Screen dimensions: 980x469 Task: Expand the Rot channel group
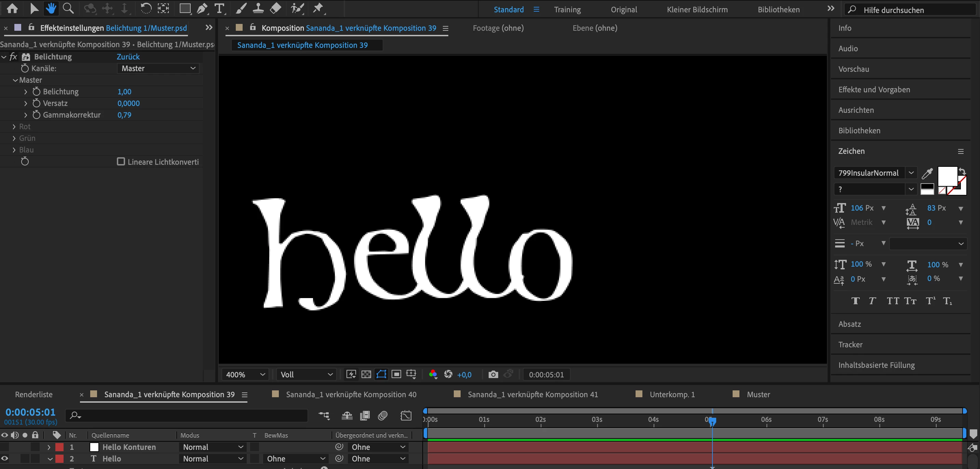(14, 127)
